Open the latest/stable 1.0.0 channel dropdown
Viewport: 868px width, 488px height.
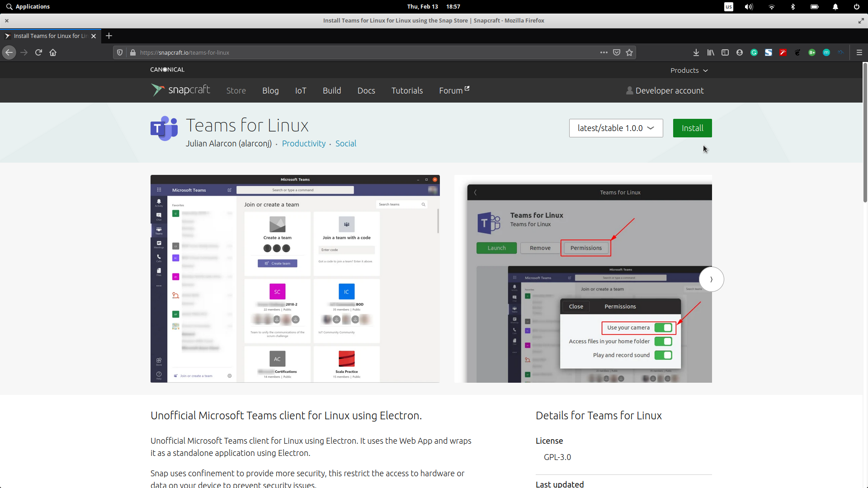pos(616,128)
